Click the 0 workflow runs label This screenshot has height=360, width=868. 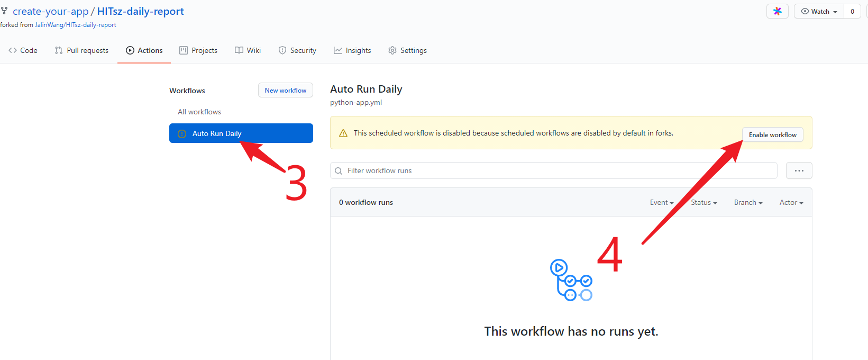tap(366, 202)
